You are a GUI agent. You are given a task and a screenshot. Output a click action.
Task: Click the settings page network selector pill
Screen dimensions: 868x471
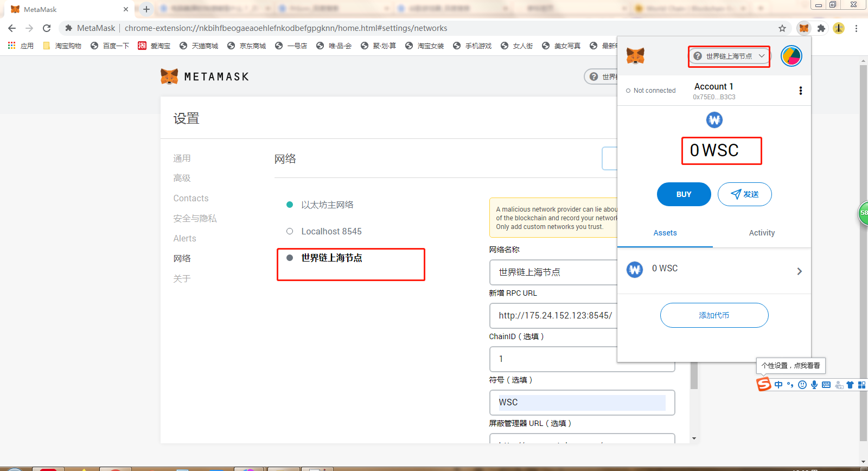click(601, 77)
